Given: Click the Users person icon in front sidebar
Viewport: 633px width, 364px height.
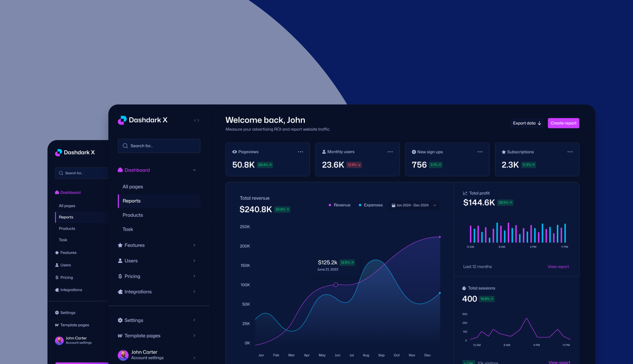Looking at the screenshot, I should 120,261.
